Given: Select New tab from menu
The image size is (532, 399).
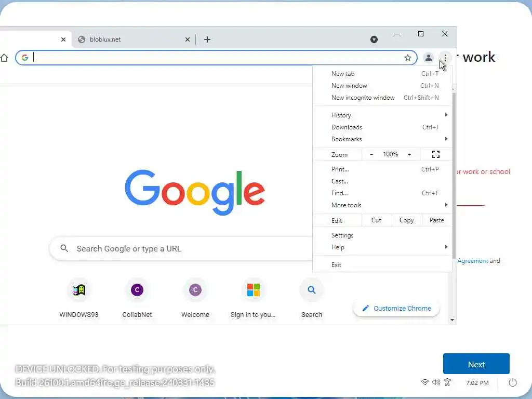Looking at the screenshot, I should (382, 74).
